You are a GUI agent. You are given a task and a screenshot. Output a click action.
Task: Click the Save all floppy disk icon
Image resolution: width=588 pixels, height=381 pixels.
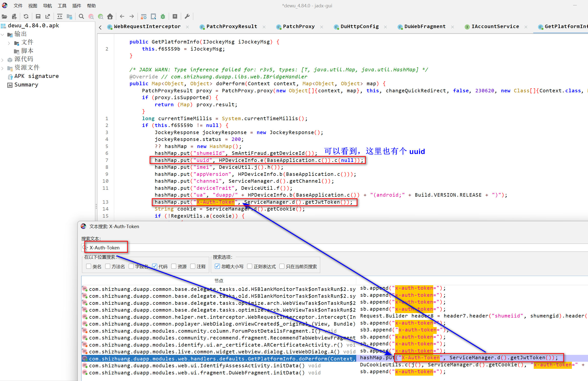pyautogui.click(x=38, y=17)
